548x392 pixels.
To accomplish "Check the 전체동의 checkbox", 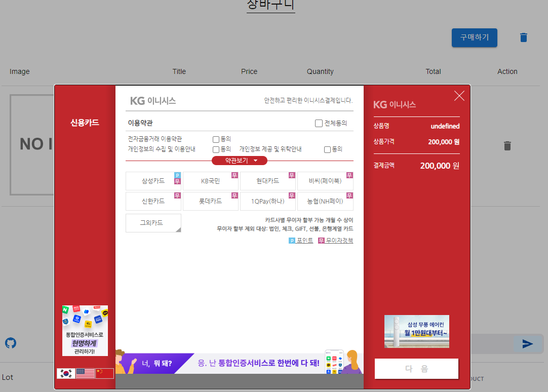I will click(319, 124).
